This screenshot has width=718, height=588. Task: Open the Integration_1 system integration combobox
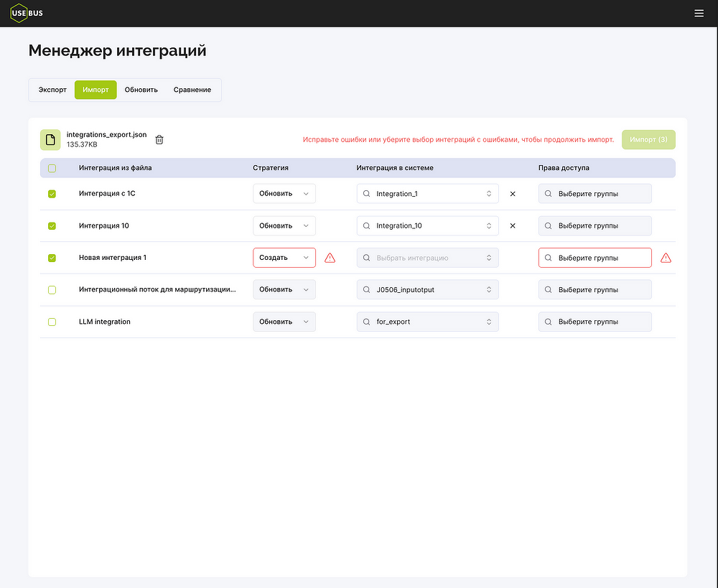point(427,194)
